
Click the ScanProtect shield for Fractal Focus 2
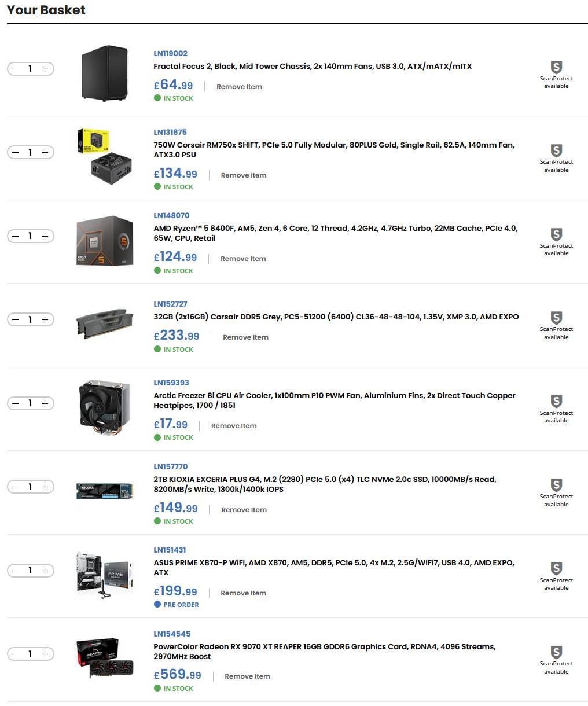[x=556, y=67]
